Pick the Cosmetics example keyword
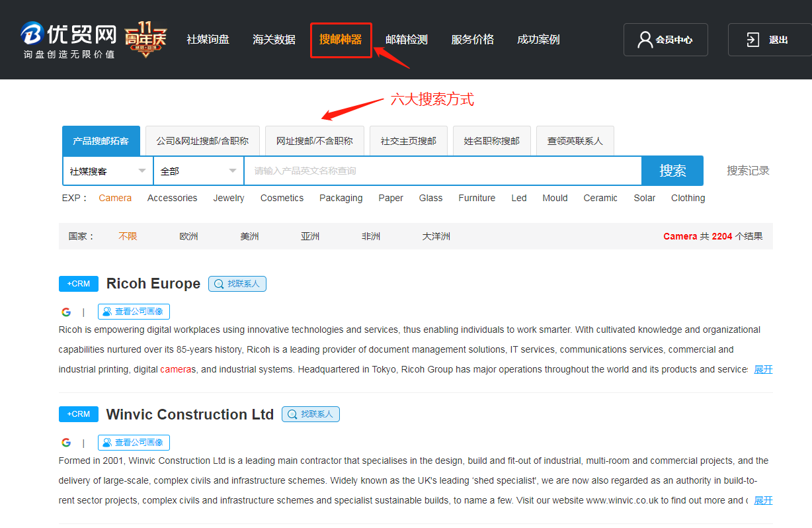The image size is (812, 528). coord(282,198)
